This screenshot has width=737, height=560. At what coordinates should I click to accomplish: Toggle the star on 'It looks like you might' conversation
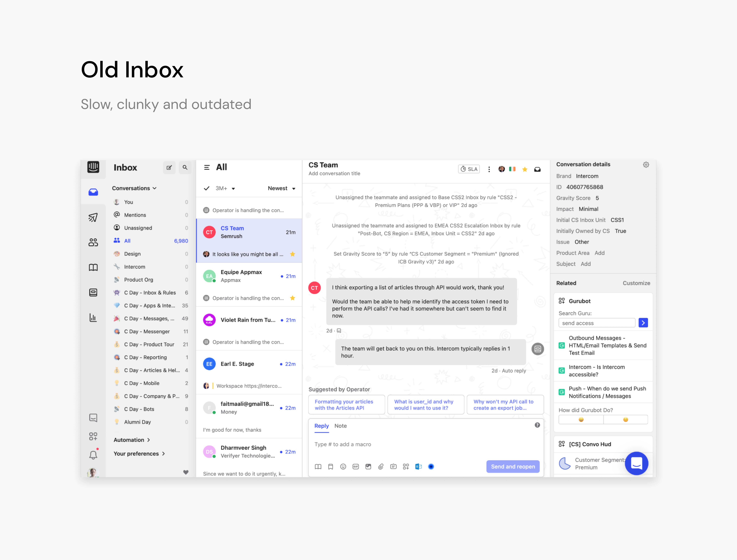pos(292,254)
